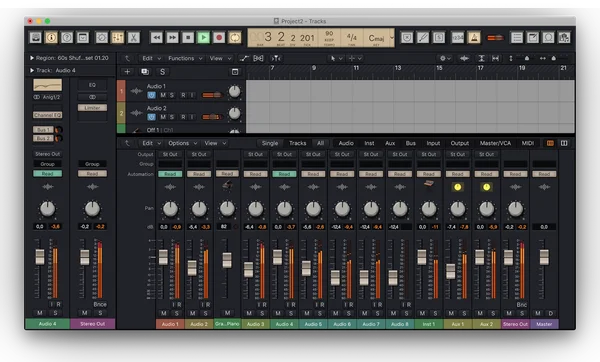The image size is (600, 362).
Task: Toggle the Tuner button in control bar
Action: [x=423, y=38]
